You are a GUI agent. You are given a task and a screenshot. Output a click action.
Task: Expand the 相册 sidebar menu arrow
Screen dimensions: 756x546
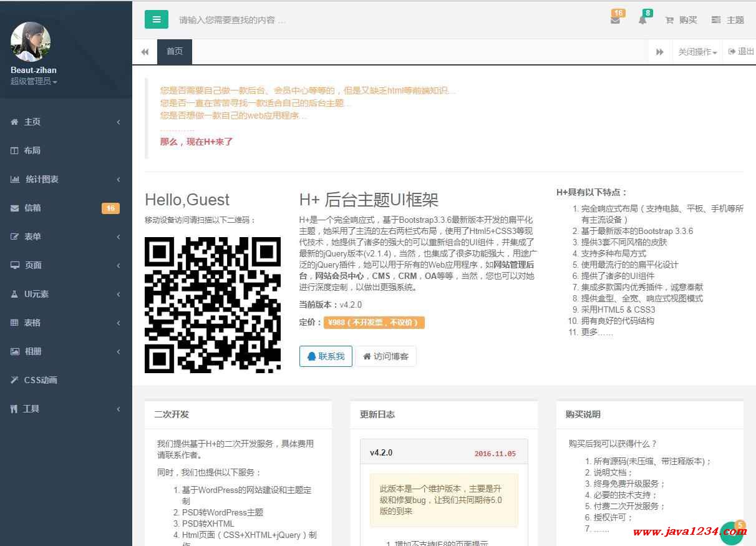[119, 352]
